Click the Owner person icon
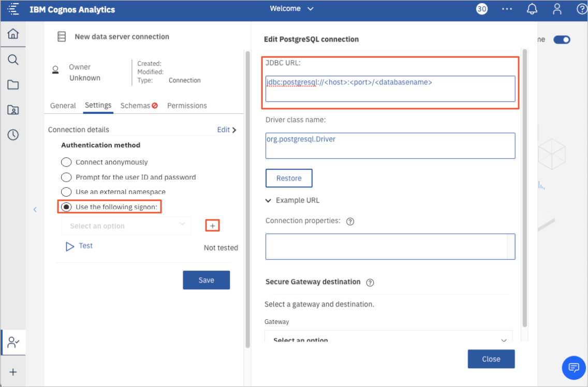 tap(55, 70)
